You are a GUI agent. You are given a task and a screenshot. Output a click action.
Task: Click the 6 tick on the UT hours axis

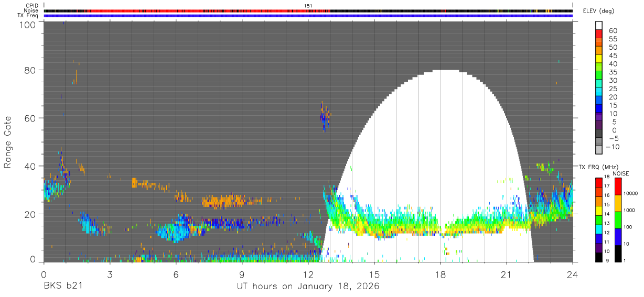click(176, 274)
